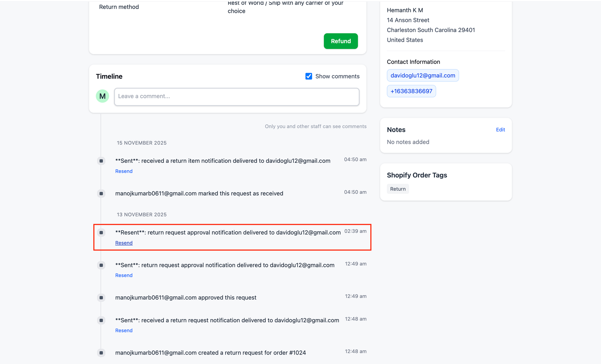Resend the return item notification from 15 November
Viewport: 601px width, 364px height.
tap(124, 171)
